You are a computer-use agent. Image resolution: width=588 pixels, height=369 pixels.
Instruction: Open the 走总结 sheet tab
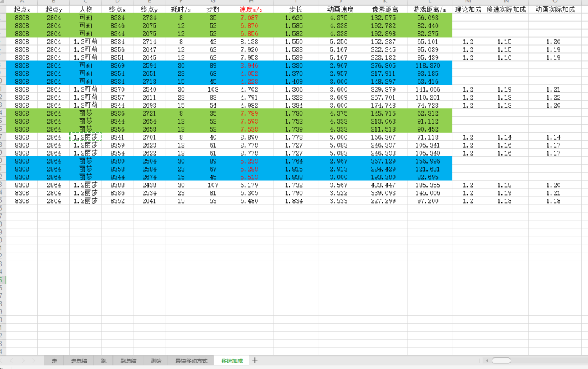click(x=79, y=361)
